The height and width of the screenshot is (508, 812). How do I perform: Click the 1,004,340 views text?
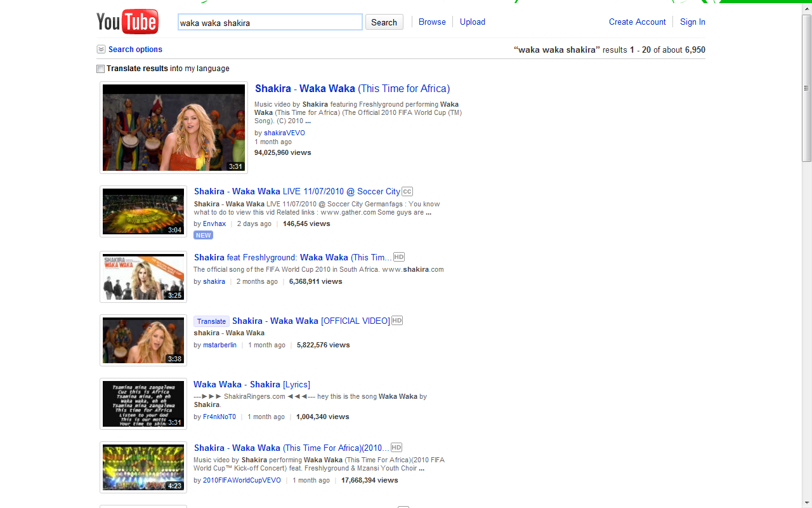(x=323, y=417)
